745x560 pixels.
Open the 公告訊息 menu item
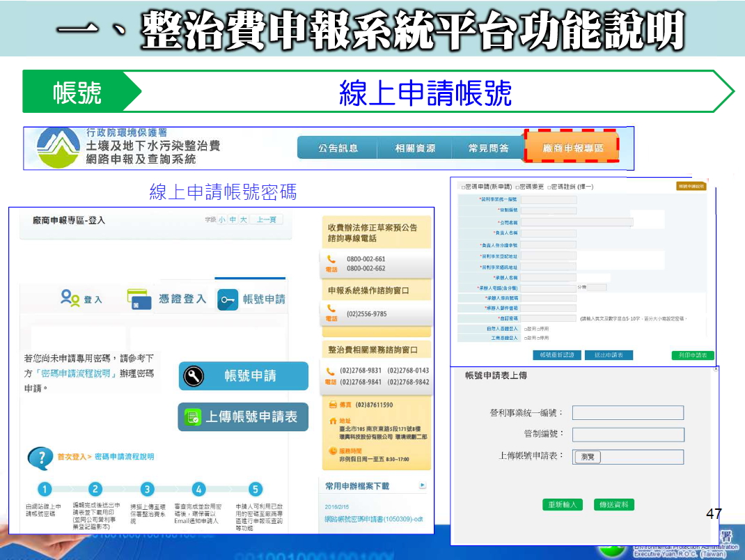(x=338, y=148)
